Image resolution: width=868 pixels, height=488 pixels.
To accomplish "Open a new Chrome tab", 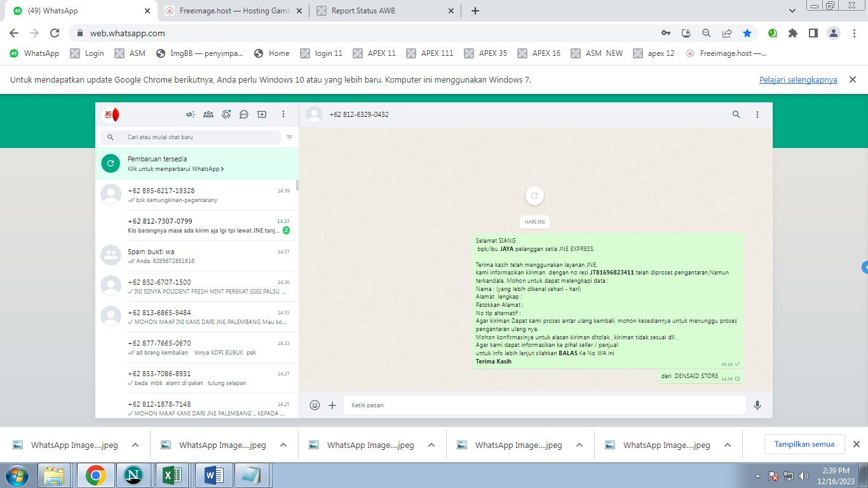I will (x=475, y=11).
